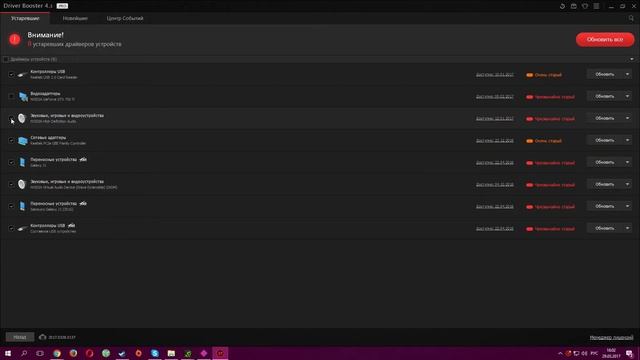Click the taskbar clock and date
The height and width of the screenshot is (360, 640).
pyautogui.click(x=611, y=353)
